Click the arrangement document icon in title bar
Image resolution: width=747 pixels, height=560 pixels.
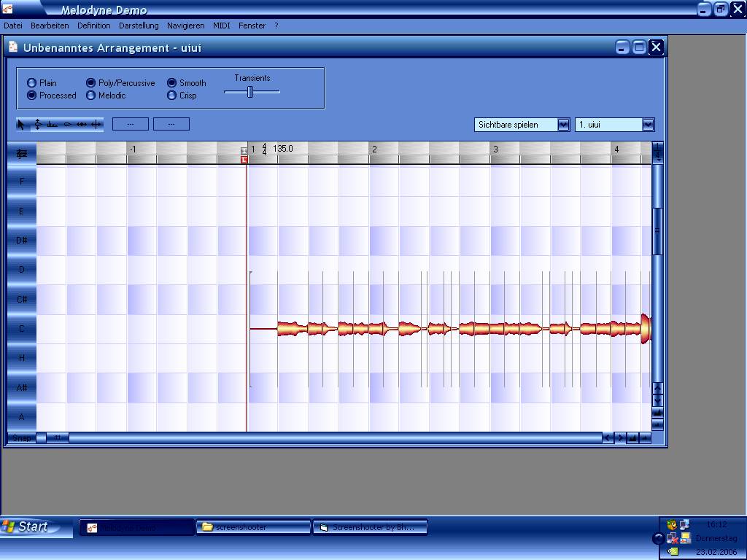click(13, 47)
